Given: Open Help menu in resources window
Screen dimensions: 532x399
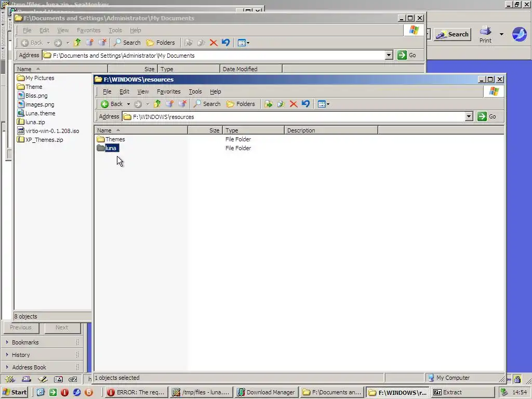Looking at the screenshot, I should 215,91.
